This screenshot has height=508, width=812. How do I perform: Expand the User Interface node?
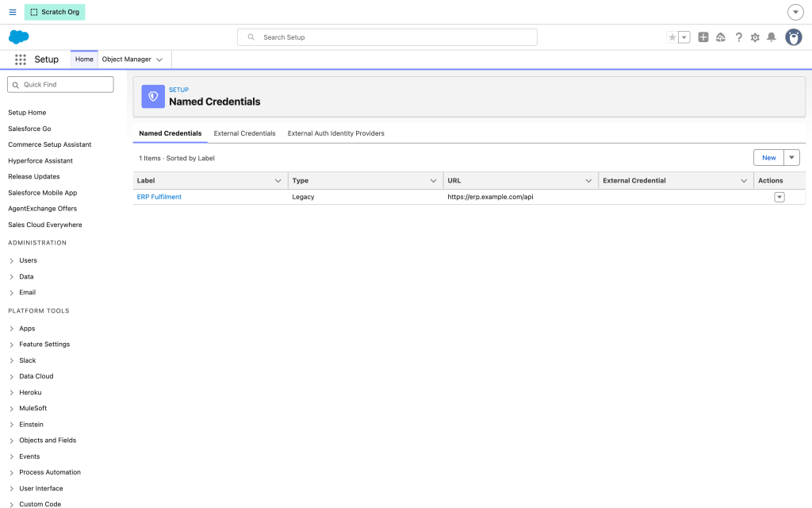pos(11,489)
